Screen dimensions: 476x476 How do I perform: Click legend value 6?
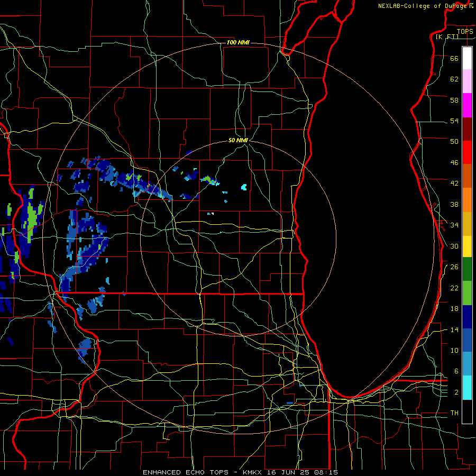(x=456, y=371)
